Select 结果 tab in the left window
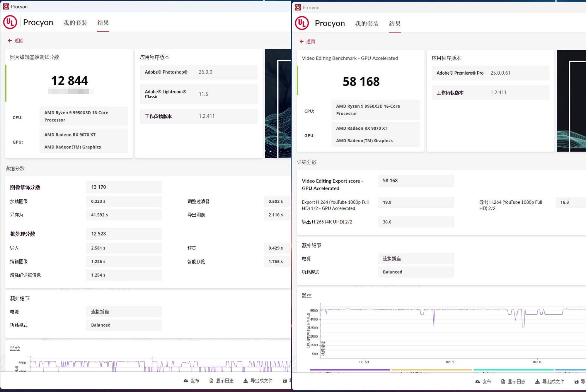This screenshot has width=586, height=392. [103, 23]
